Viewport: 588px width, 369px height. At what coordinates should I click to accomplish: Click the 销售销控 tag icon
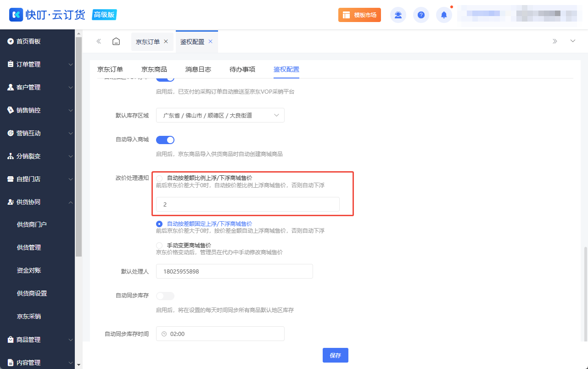click(11, 110)
